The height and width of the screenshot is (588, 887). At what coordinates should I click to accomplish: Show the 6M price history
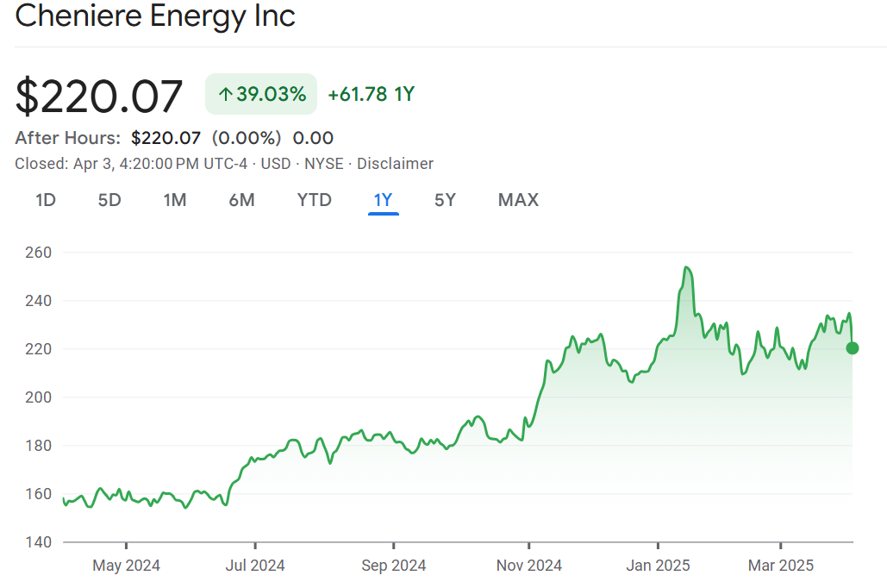pyautogui.click(x=241, y=200)
